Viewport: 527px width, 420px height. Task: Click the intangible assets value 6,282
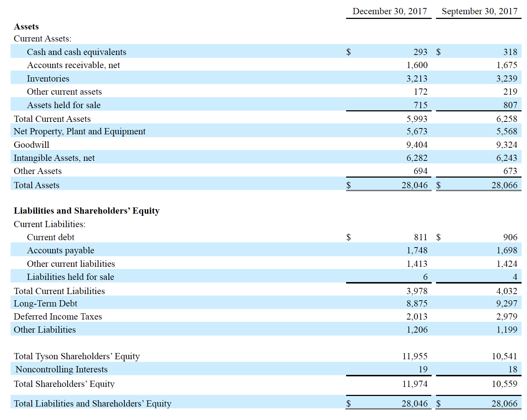point(417,158)
